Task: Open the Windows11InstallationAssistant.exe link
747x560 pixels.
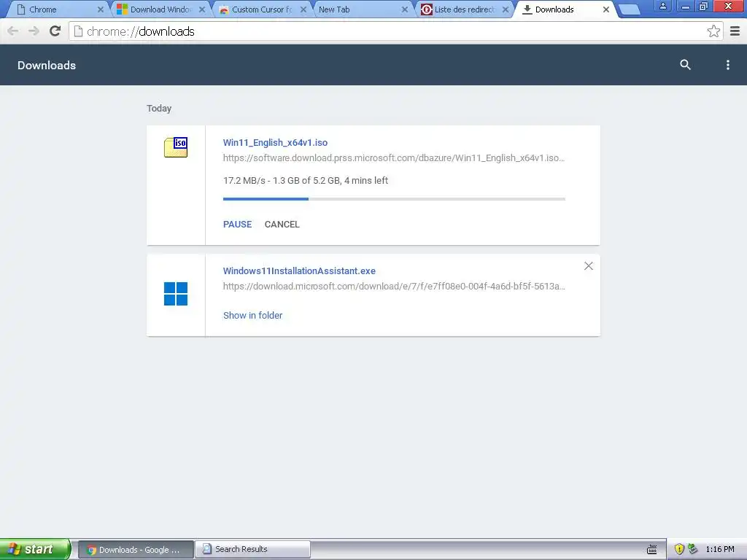Action: tap(299, 271)
